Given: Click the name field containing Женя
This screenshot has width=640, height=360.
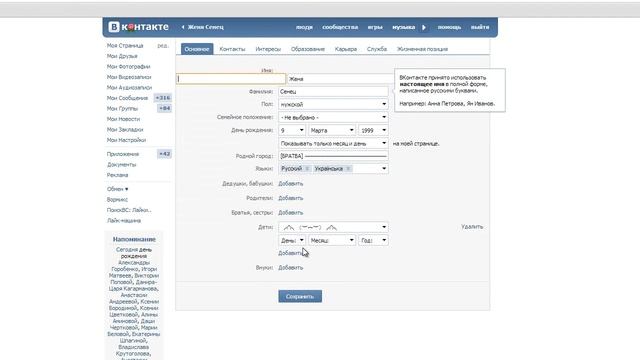Looking at the screenshot, I should 340,79.
